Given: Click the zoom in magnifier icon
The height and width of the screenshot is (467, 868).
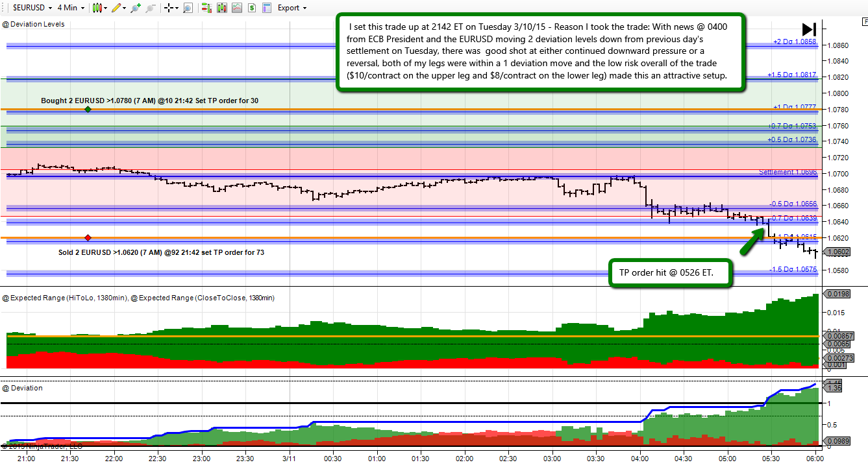Looking at the screenshot, I should click(135, 8).
